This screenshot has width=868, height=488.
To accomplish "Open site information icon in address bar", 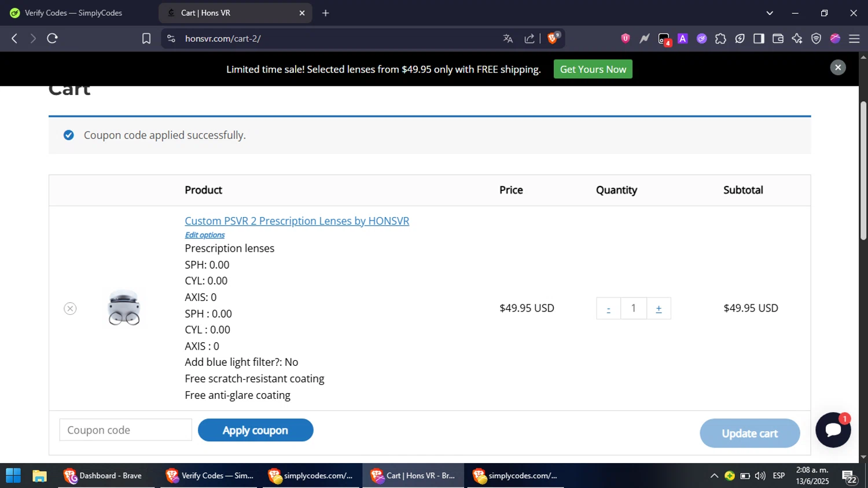I will [x=171, y=39].
